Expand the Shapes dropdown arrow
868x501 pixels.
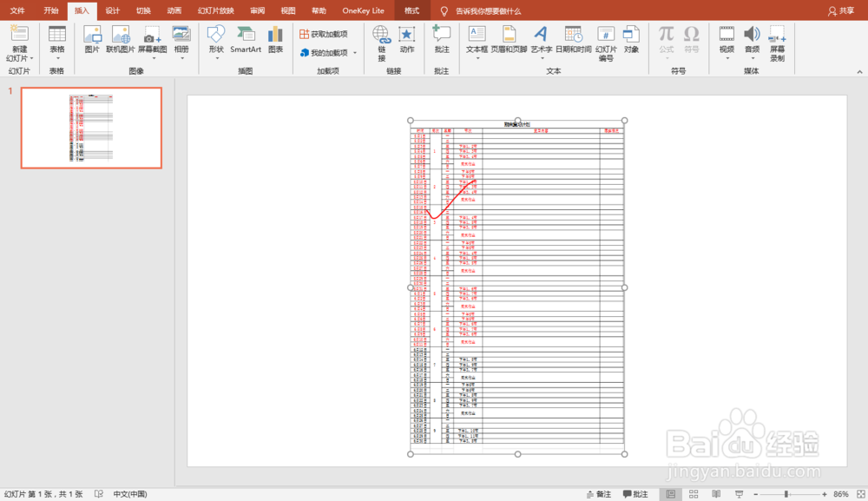[x=216, y=58]
